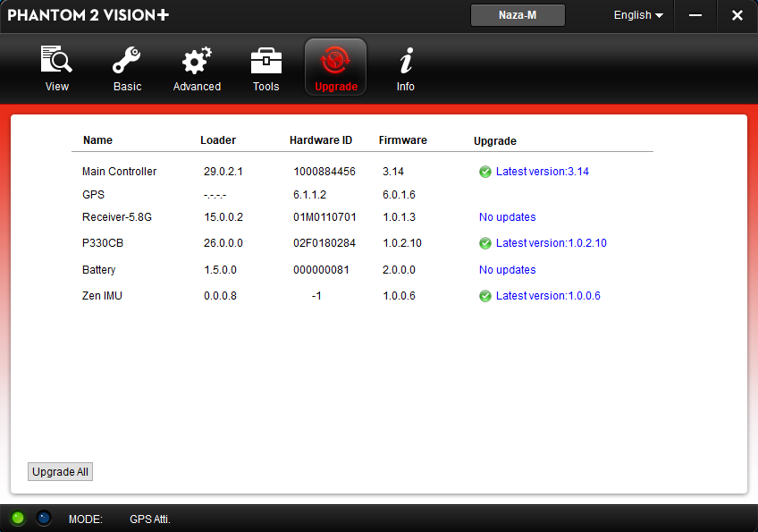Click green check icon in Zen IMU row

pos(485,296)
